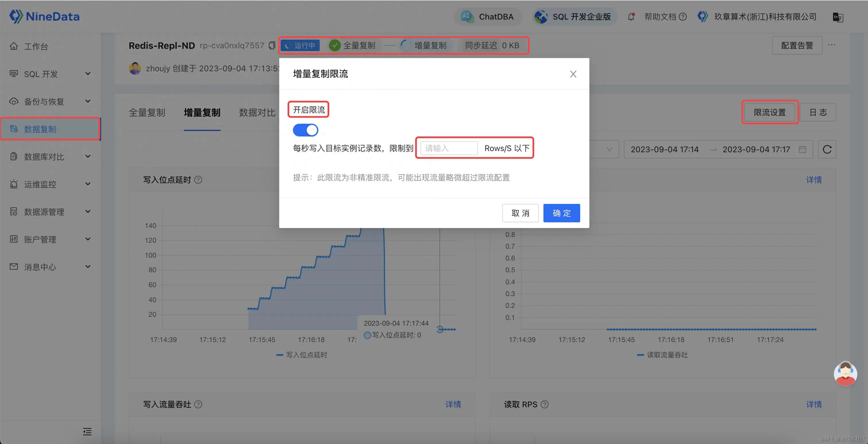Open 详情 link for 写入流量吞吐

pos(453,404)
